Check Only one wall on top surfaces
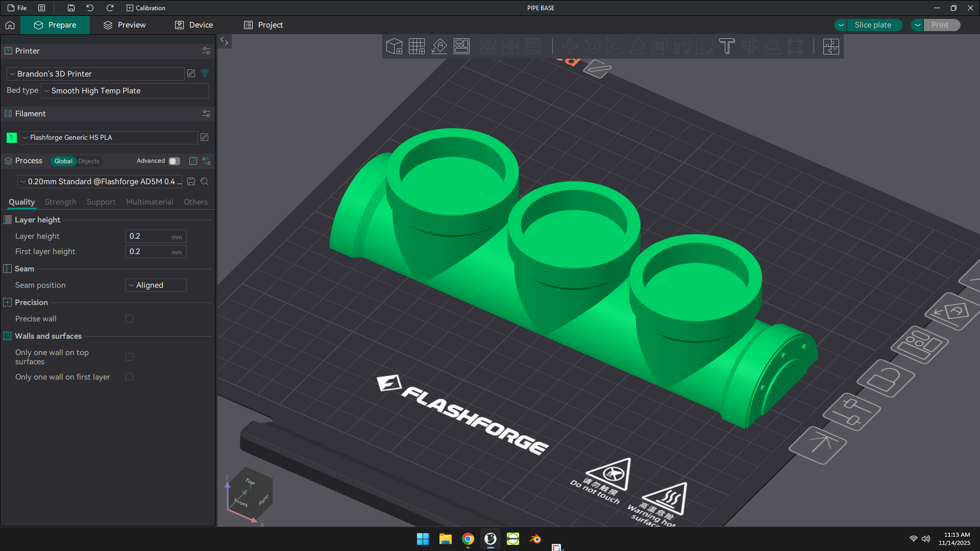This screenshot has width=980, height=551. [x=130, y=357]
